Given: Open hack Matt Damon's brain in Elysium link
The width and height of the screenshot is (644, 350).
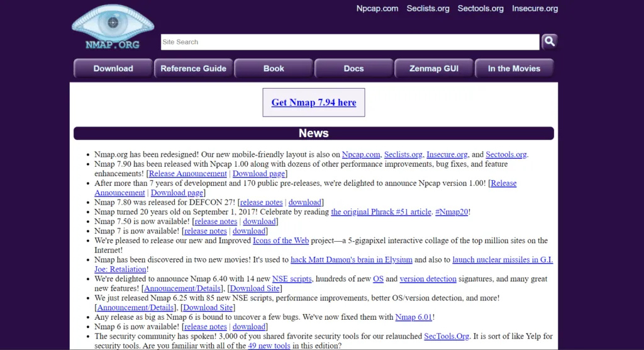Looking at the screenshot, I should 351,259.
